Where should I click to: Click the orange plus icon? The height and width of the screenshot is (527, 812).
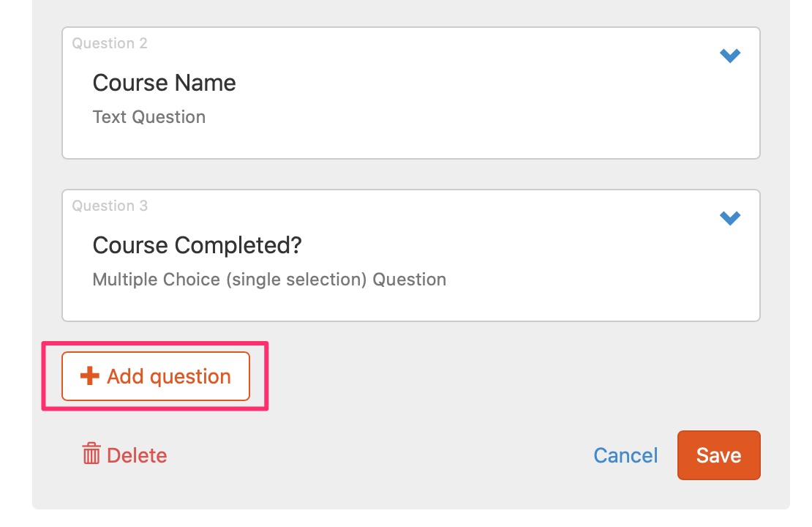89,376
